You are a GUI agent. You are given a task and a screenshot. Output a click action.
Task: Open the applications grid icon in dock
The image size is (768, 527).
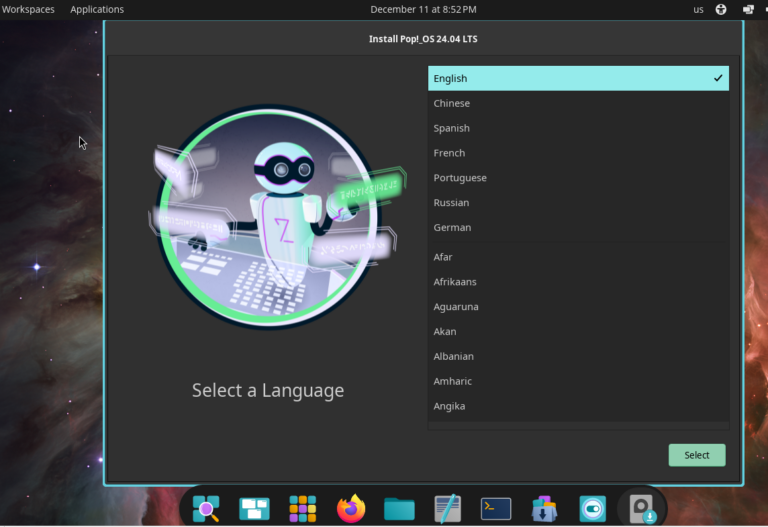(303, 509)
